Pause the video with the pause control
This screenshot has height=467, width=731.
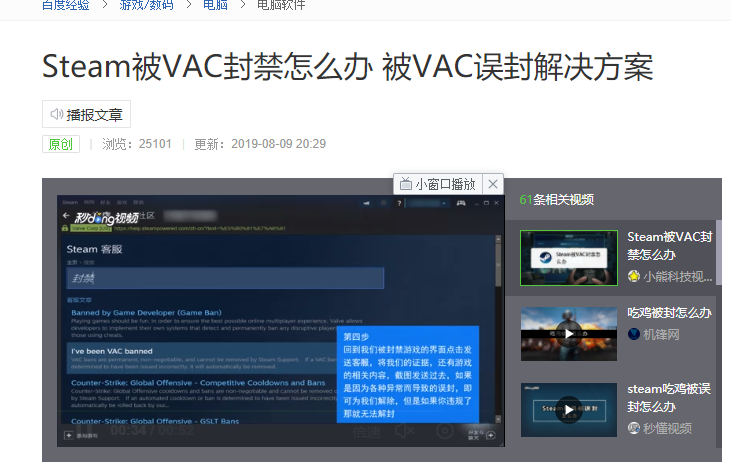(x=84, y=431)
